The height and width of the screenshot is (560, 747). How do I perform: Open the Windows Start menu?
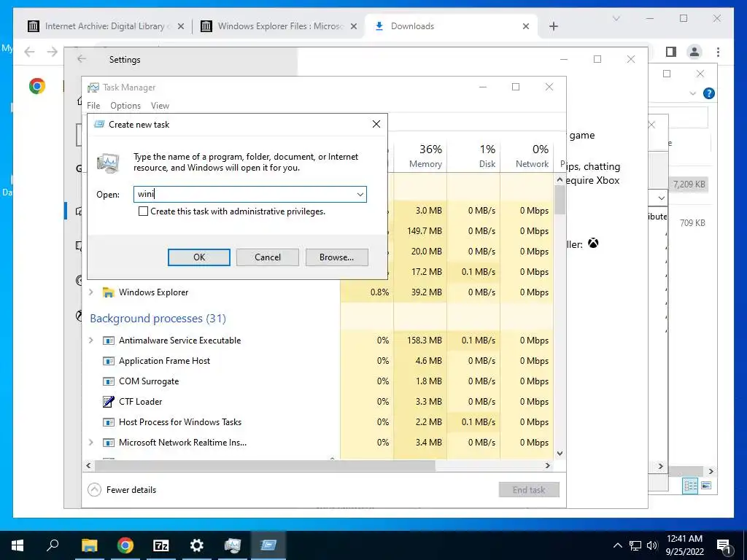(18, 545)
